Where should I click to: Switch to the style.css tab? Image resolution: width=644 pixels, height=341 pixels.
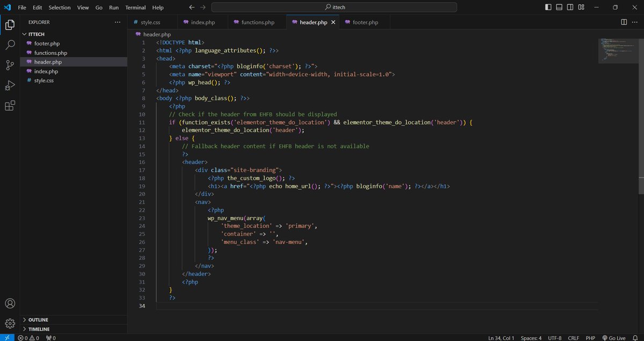tap(152, 23)
